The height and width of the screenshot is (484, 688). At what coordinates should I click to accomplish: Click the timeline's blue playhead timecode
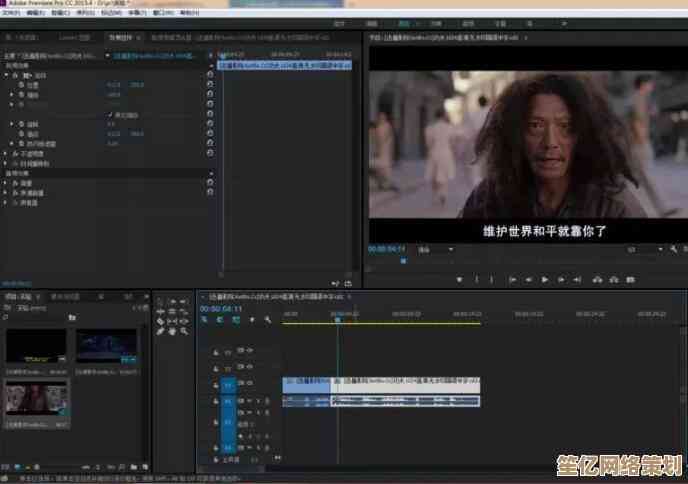pyautogui.click(x=218, y=309)
